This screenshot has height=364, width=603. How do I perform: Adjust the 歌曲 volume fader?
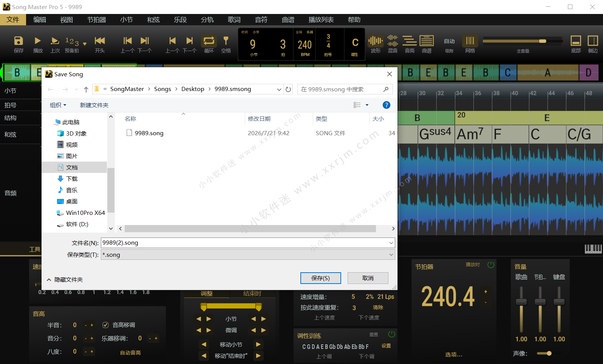(521, 302)
